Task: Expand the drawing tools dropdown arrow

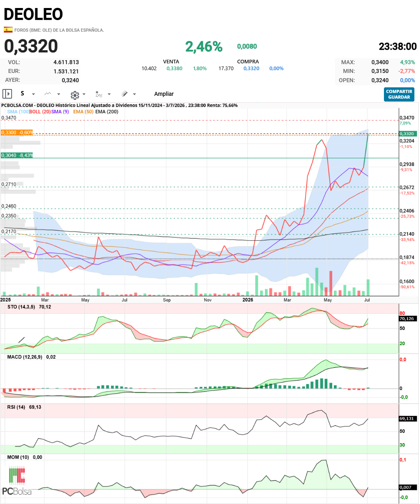Action: [x=134, y=94]
